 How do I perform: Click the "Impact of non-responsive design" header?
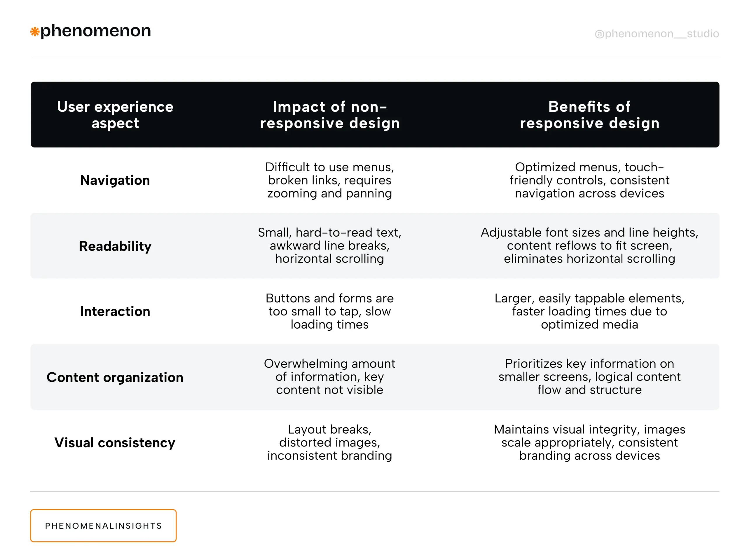(x=330, y=115)
